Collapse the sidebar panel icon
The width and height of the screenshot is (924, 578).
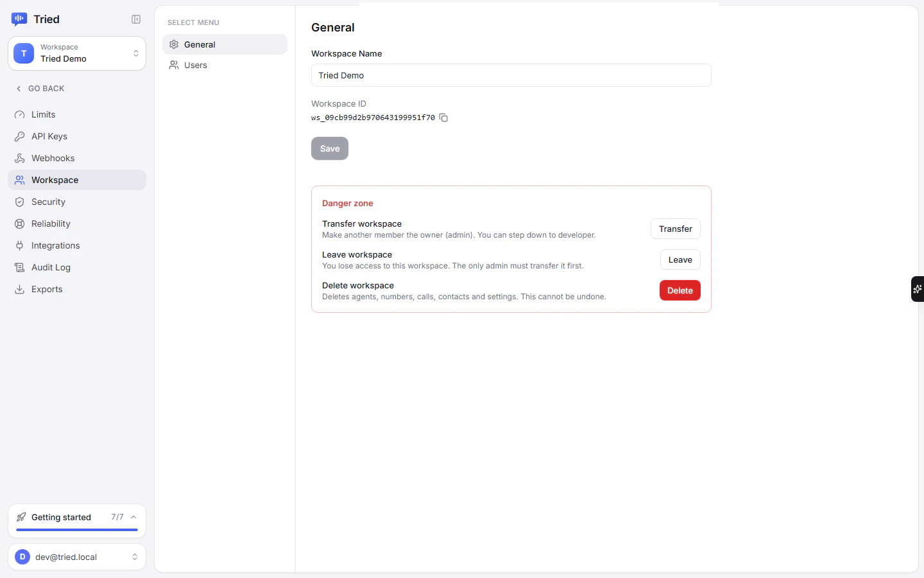[136, 19]
